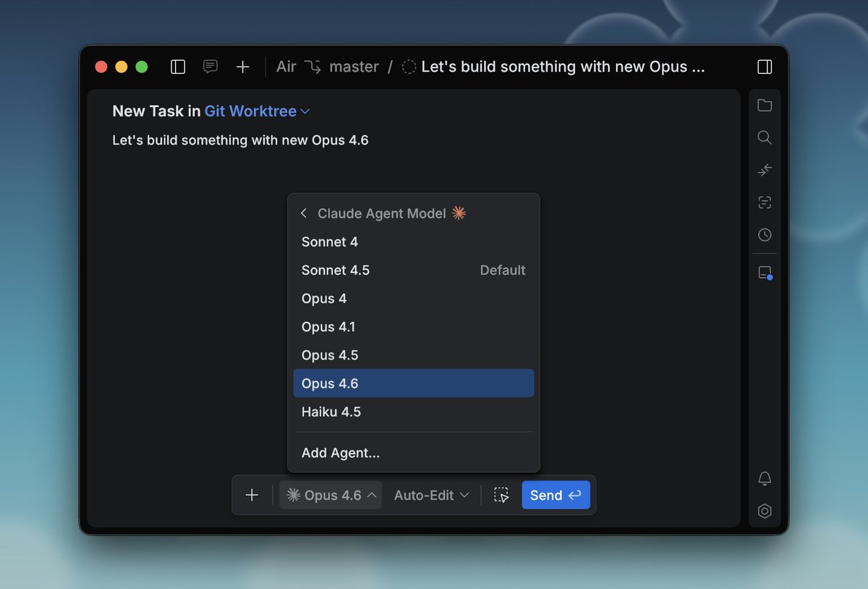
Task: View task history via the clock icon
Action: click(x=765, y=234)
